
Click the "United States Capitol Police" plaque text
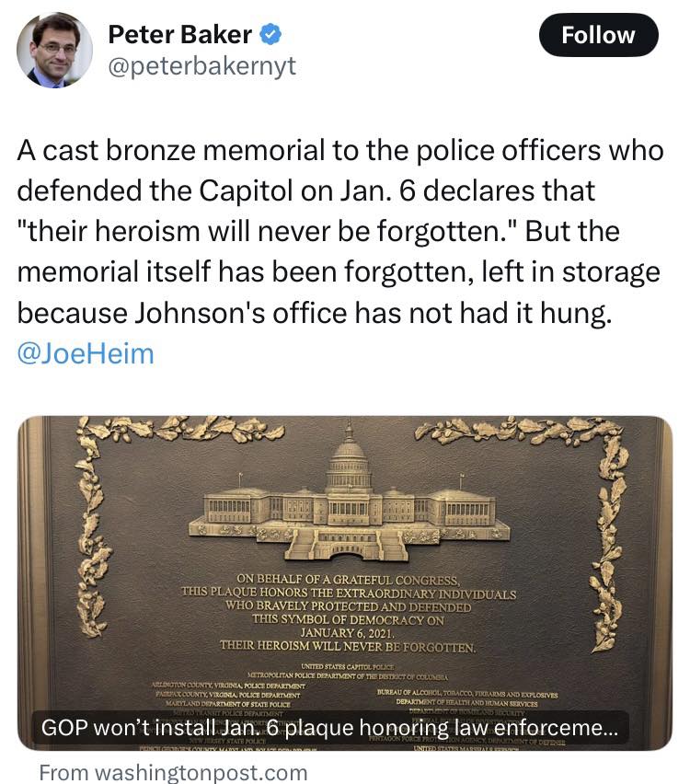(x=348, y=665)
